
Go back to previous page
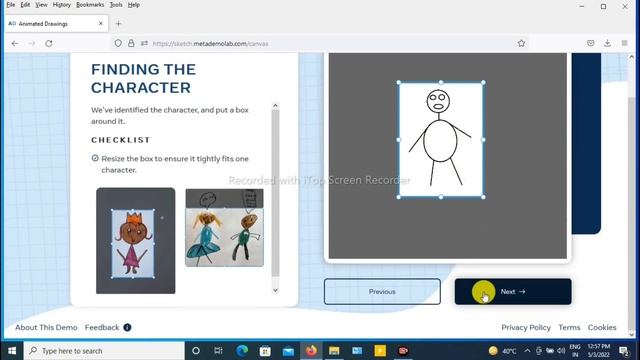coord(15,43)
